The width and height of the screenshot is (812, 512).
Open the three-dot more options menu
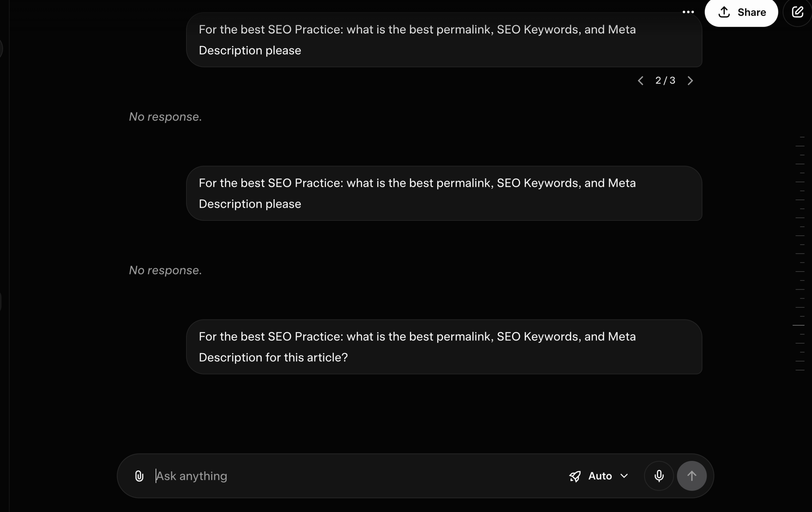[688, 12]
